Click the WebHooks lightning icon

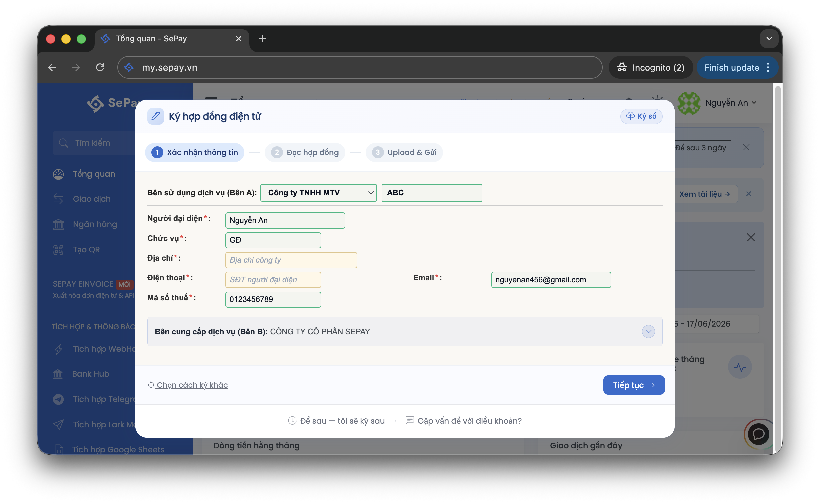coord(58,349)
